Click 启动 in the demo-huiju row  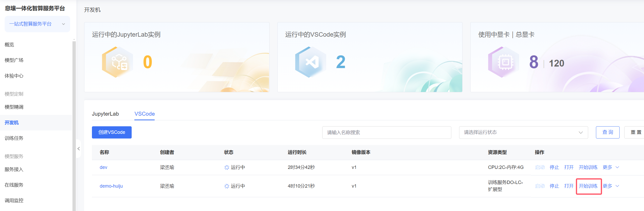[540, 186]
